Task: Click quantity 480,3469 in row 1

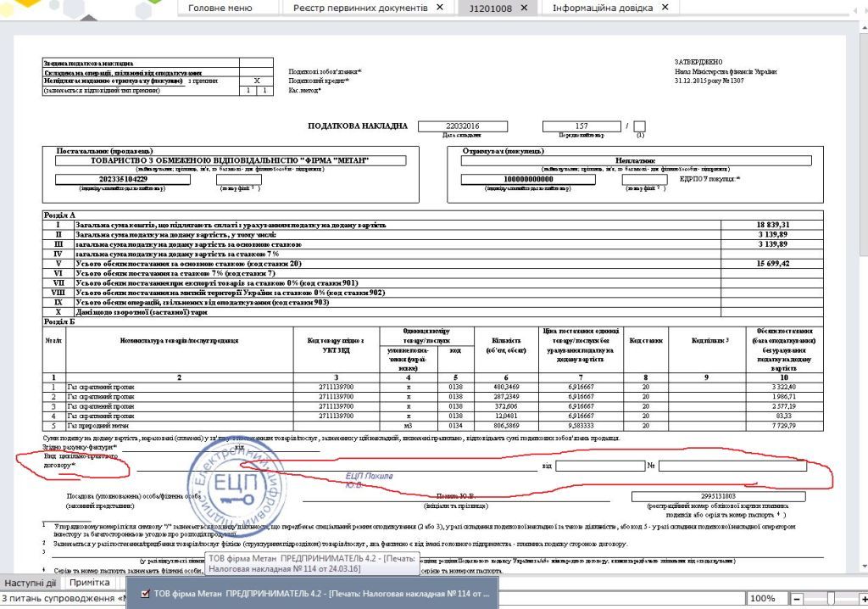Action: (506, 388)
